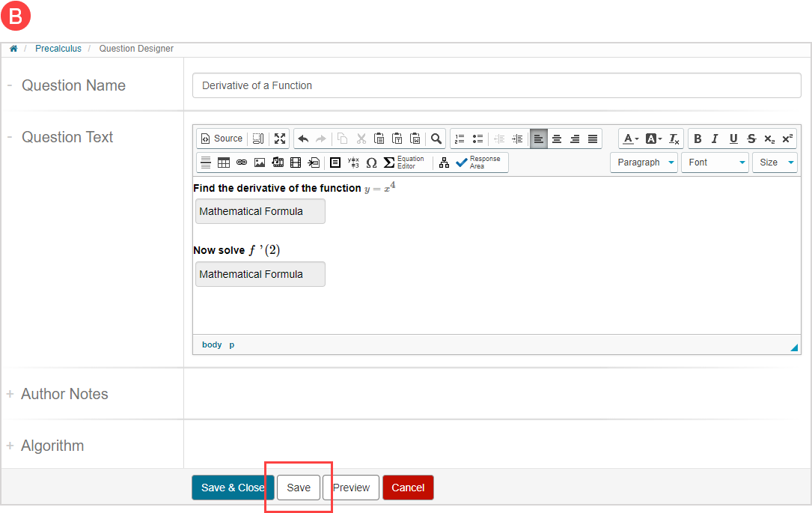Click the Save & Close button

coord(233,488)
